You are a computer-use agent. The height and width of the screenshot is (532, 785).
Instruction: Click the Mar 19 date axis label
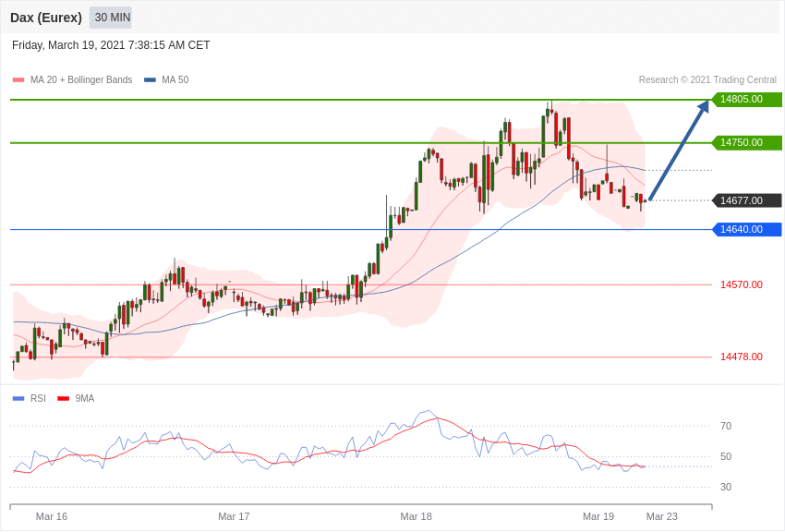tap(598, 516)
